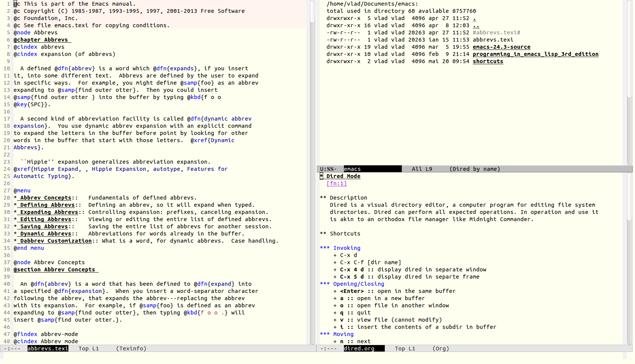Fold the Description org heading
The width and height of the screenshot is (635, 364).
(x=343, y=198)
